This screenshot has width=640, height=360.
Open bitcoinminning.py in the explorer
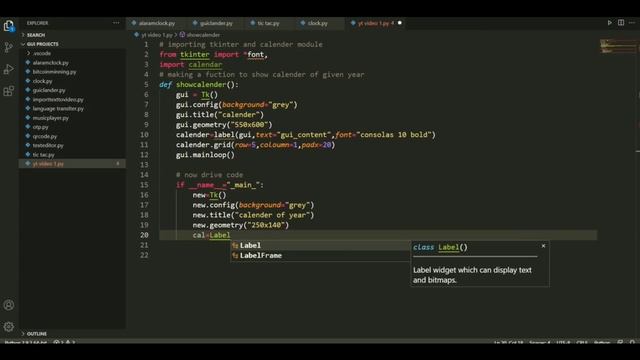54,72
